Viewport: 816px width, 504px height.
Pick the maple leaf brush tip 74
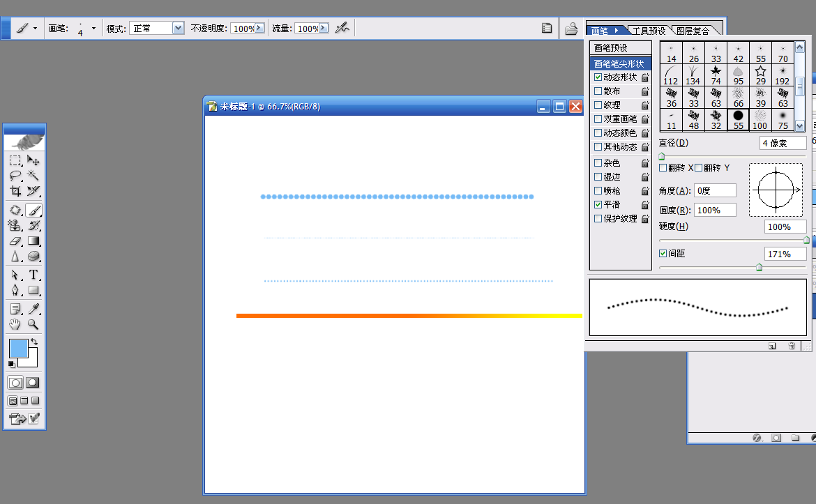(x=716, y=75)
